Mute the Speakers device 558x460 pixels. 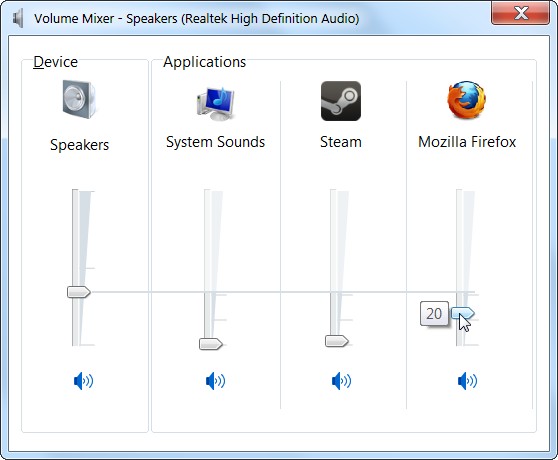[x=83, y=381]
